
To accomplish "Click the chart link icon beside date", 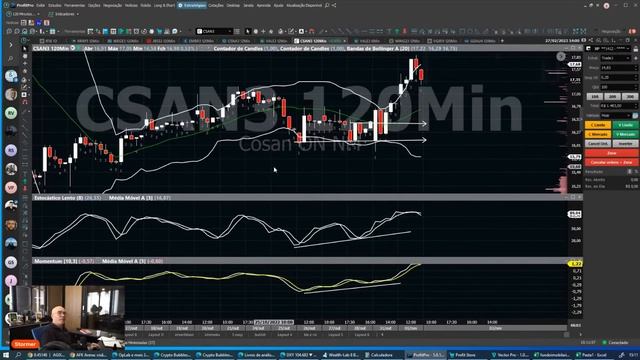I will pyautogui.click(x=584, y=40).
